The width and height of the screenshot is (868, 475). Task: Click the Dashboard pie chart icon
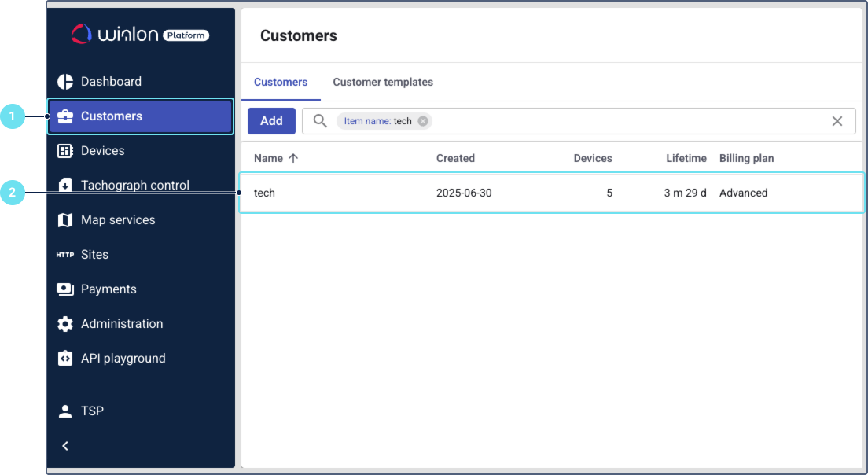point(65,82)
